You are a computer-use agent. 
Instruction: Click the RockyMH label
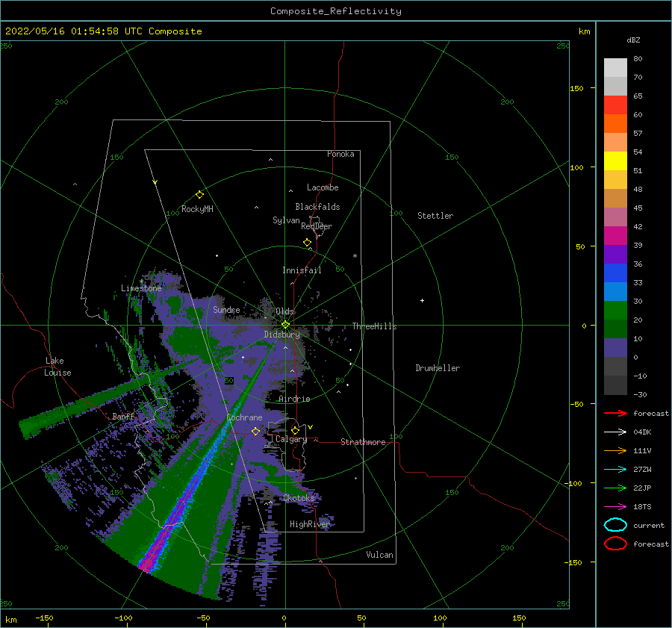coord(197,209)
